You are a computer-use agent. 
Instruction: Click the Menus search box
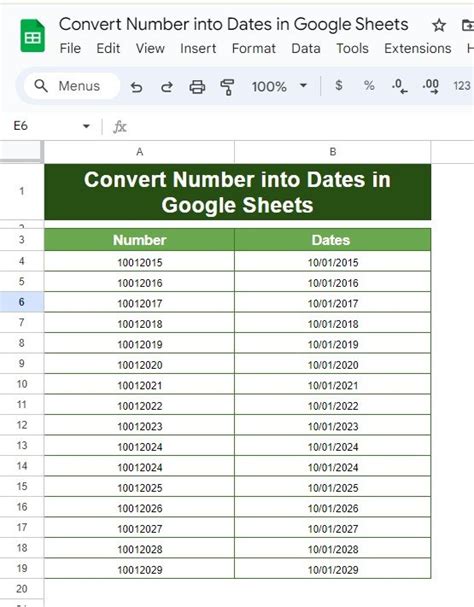(x=72, y=86)
